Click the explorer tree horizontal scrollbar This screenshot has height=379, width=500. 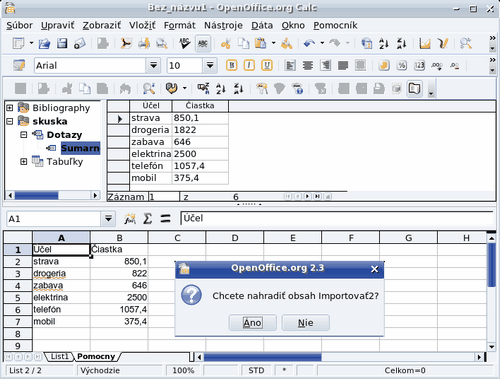53,195
